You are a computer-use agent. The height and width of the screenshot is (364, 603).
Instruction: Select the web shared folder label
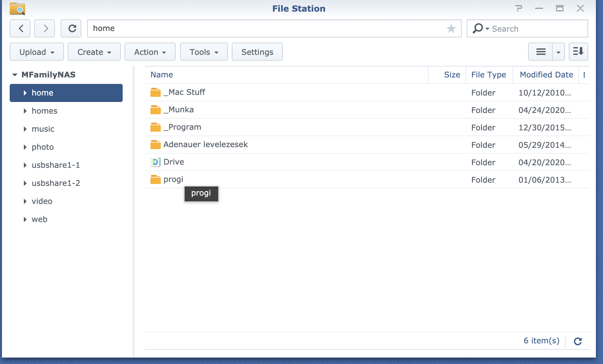[39, 219]
